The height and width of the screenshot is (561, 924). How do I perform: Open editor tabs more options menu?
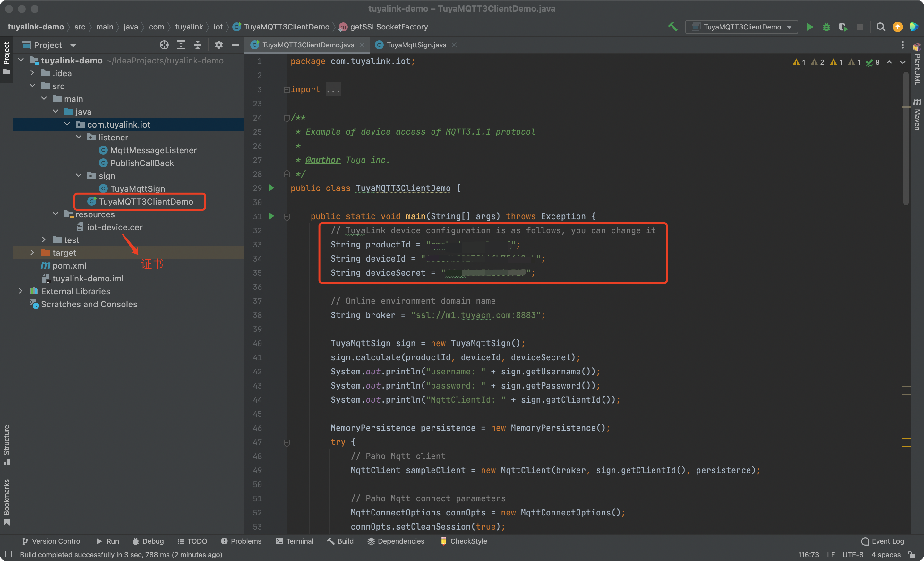[x=902, y=45]
